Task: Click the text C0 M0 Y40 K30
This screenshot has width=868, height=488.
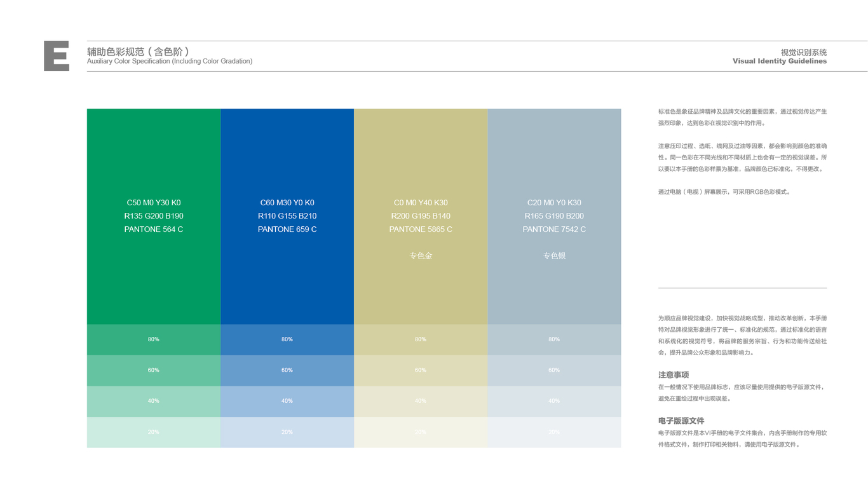Action: [x=421, y=203]
